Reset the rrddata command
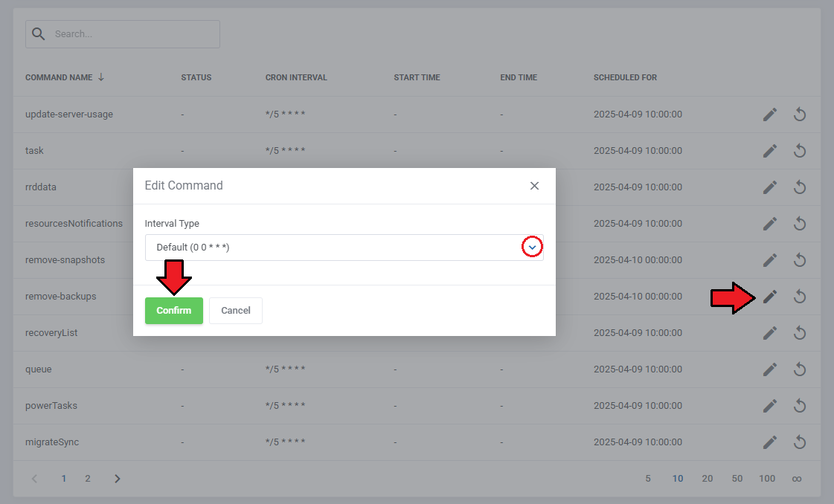The height and width of the screenshot is (504, 834). tap(800, 187)
